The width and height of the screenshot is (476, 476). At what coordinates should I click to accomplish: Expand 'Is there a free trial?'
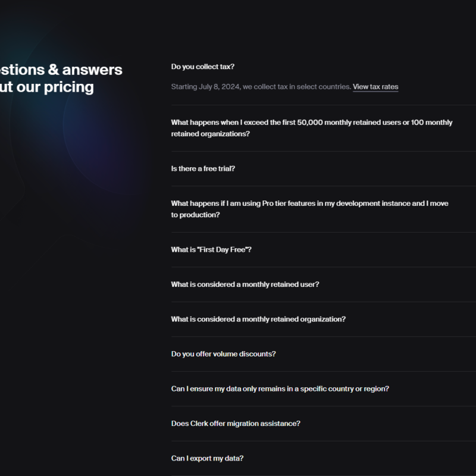coord(203,168)
